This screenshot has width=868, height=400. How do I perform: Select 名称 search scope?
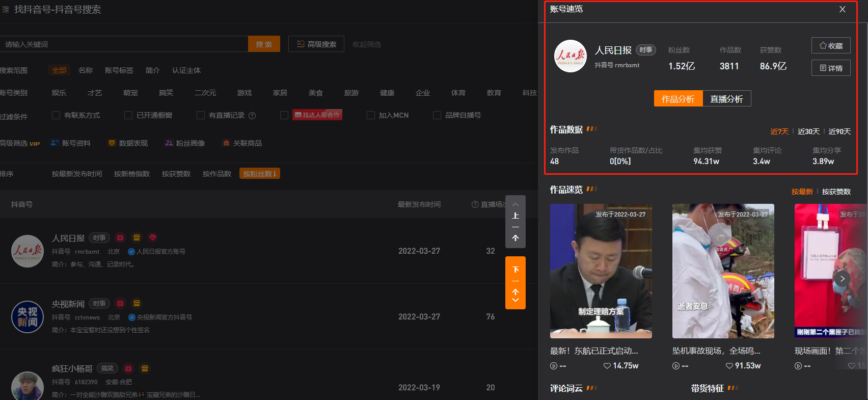pyautogui.click(x=86, y=70)
